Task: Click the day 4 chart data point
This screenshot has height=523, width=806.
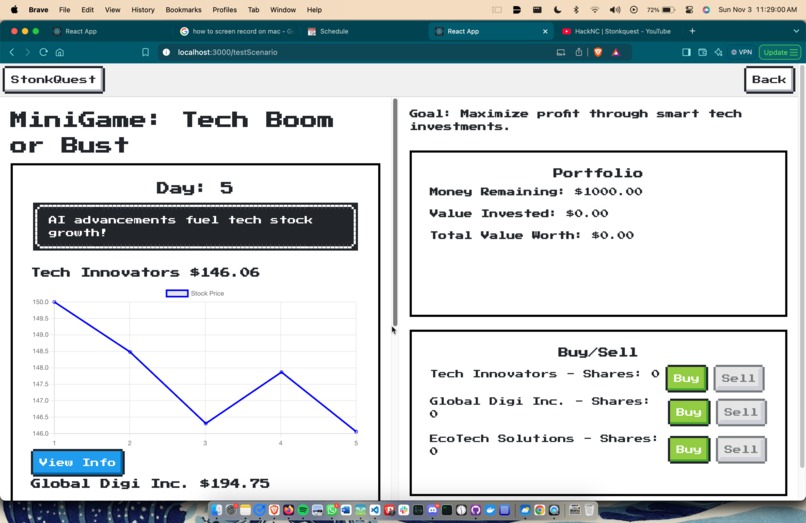Action: [281, 371]
